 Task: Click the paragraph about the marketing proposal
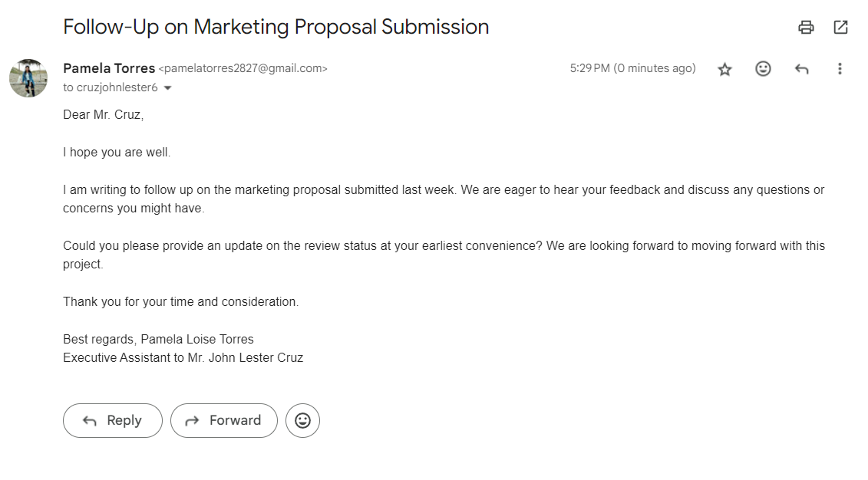point(443,199)
